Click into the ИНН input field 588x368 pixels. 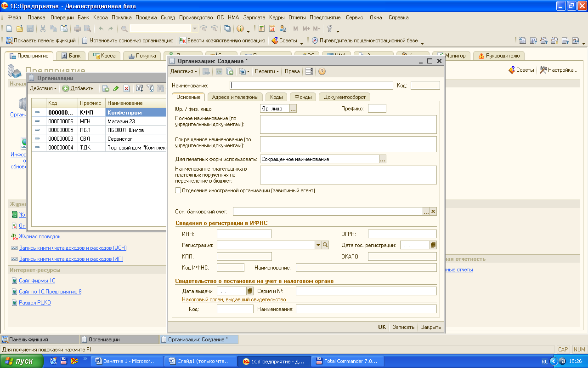pos(244,234)
